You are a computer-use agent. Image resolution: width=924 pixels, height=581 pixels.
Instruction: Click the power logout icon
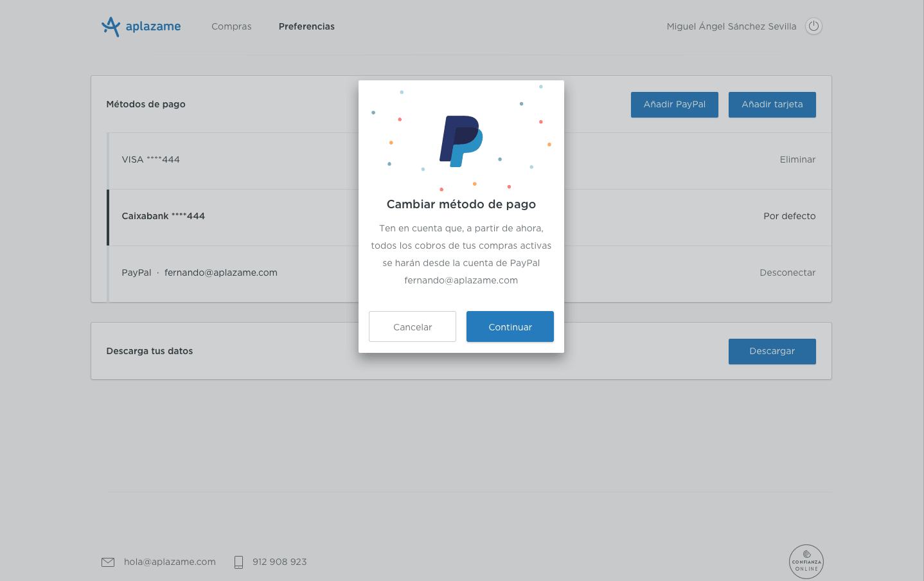coord(813,26)
